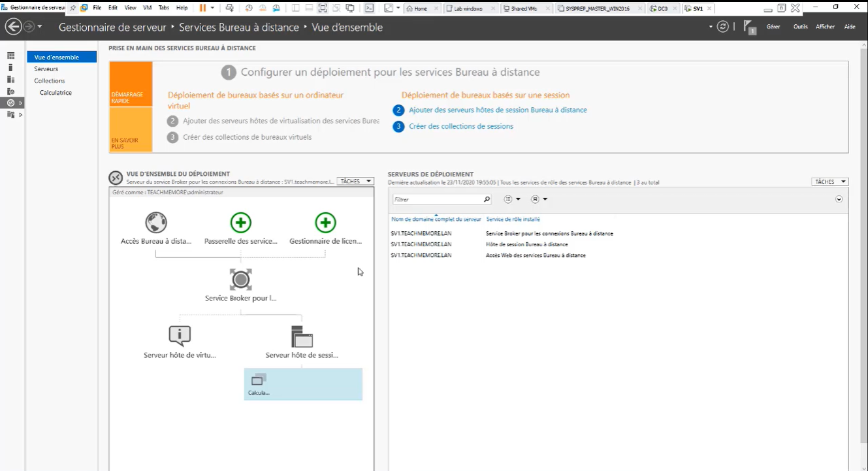Image resolution: width=868 pixels, height=471 pixels.
Task: Collapse the Serveurs de déploiement panel with its chevron
Action: 839,199
